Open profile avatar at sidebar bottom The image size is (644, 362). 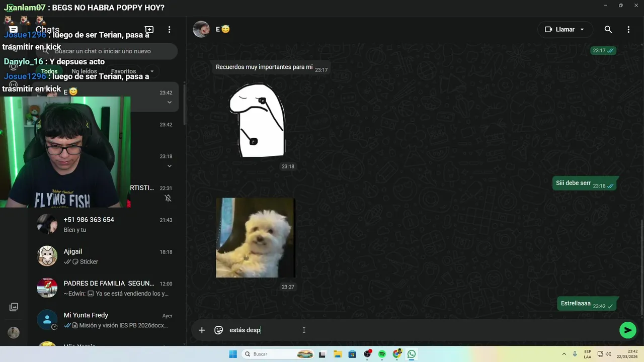(14, 332)
